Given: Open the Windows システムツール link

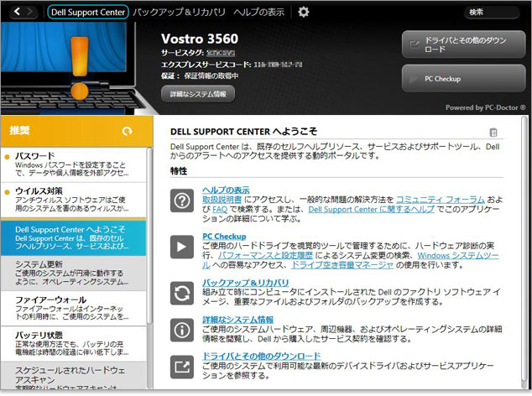Looking at the screenshot, I should pyautogui.click(x=458, y=255).
